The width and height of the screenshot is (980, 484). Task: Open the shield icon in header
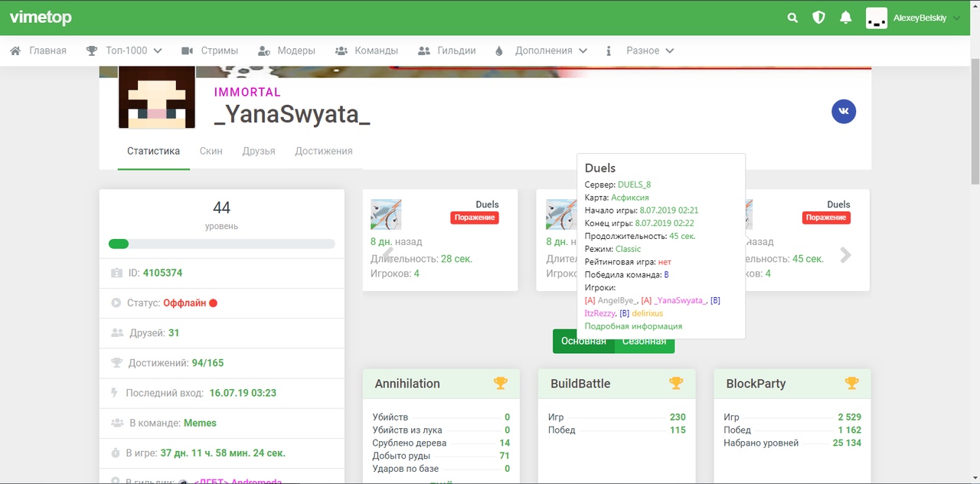(818, 18)
